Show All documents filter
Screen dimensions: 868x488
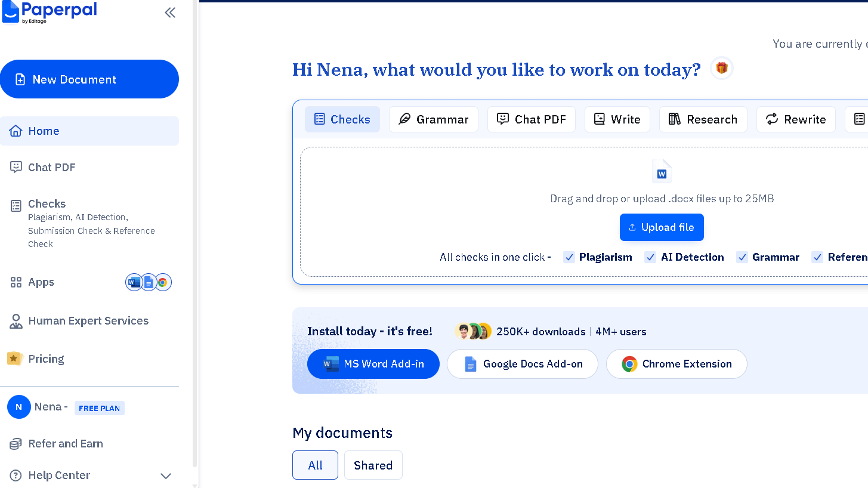(315, 465)
